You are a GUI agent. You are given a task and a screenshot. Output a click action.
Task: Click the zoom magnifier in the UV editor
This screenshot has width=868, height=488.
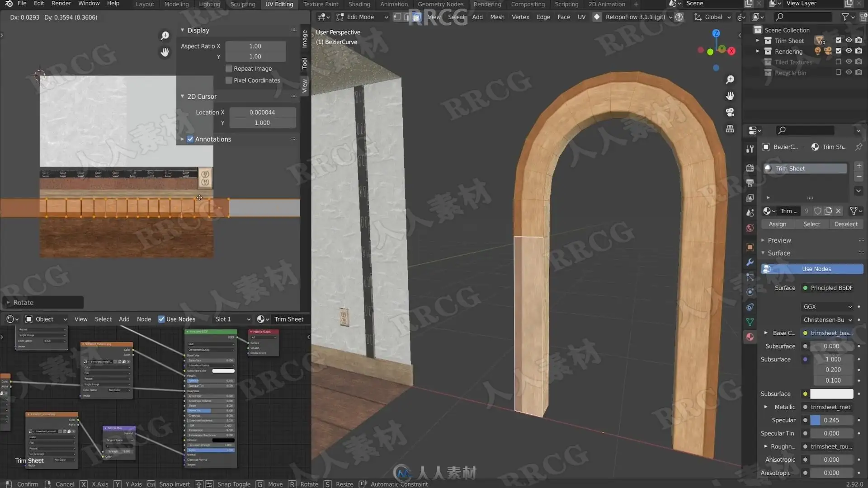(165, 35)
